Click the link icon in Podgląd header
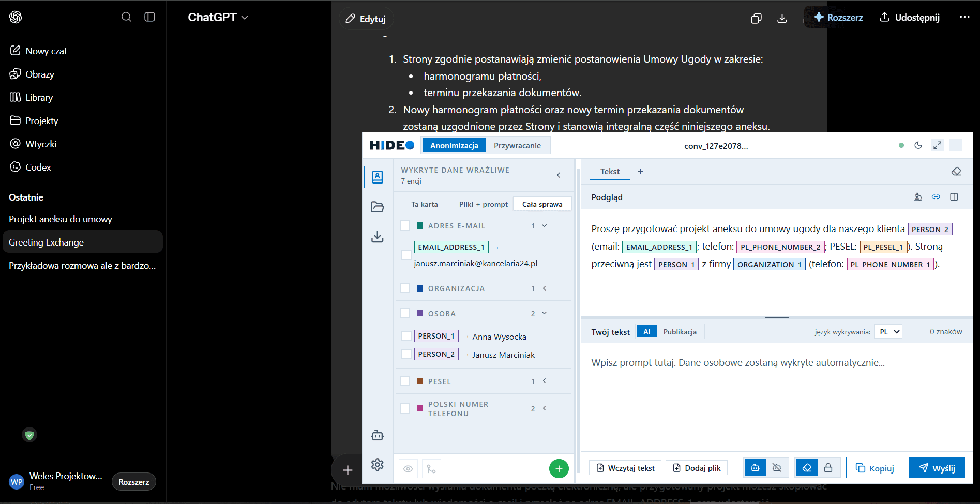Screen dimensions: 980x504 pyautogui.click(x=936, y=197)
